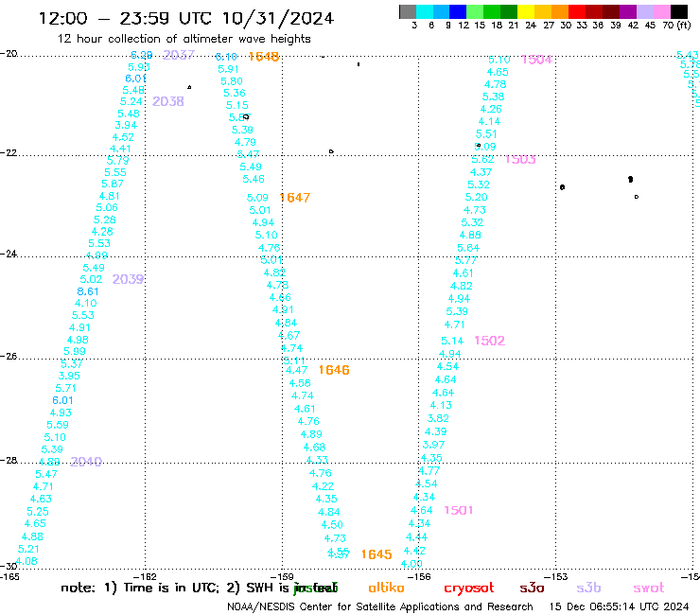Screen dimensions: 700x615
Task: Click the 3.97 wave height value
Action: click(433, 445)
